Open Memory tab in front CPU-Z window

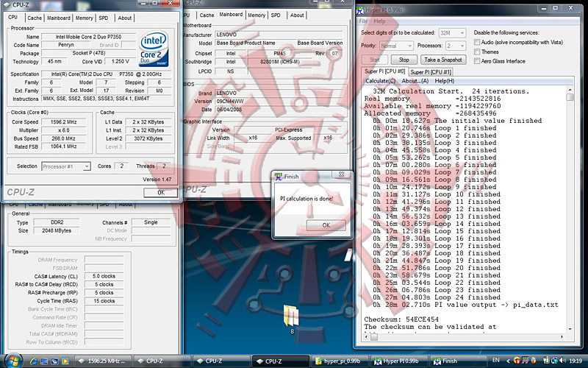coord(84,18)
